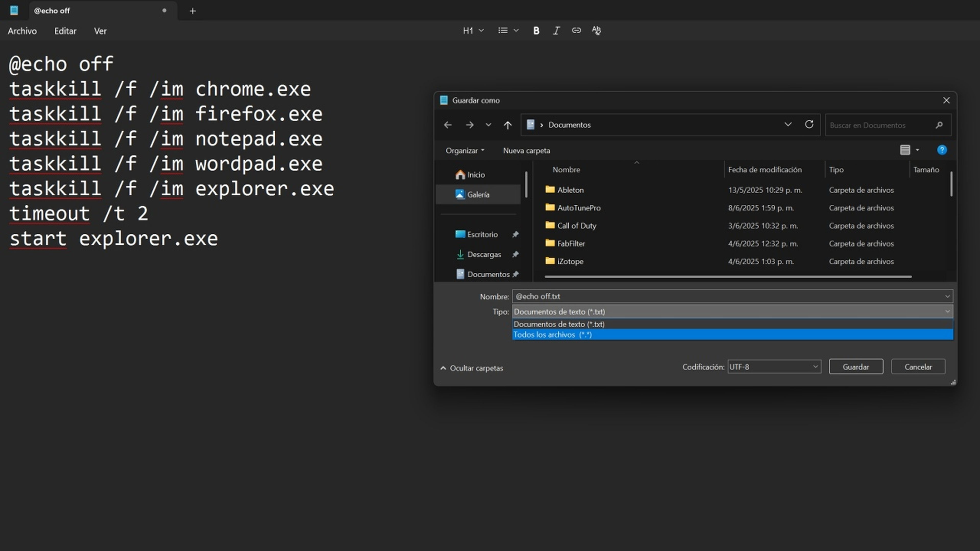Click the Tipo file type combo box

[x=732, y=311]
